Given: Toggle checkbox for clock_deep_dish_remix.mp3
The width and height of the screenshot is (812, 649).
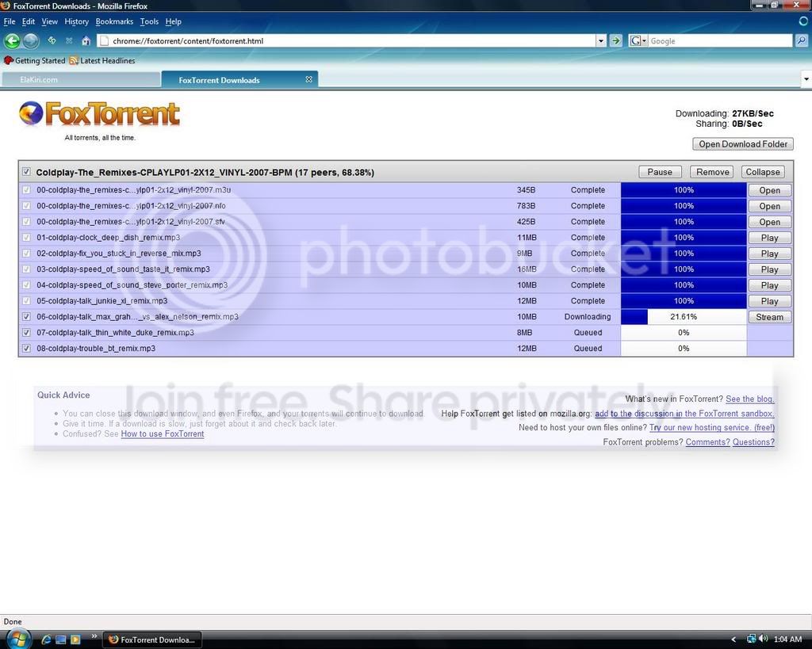Looking at the screenshot, I should pos(26,238).
